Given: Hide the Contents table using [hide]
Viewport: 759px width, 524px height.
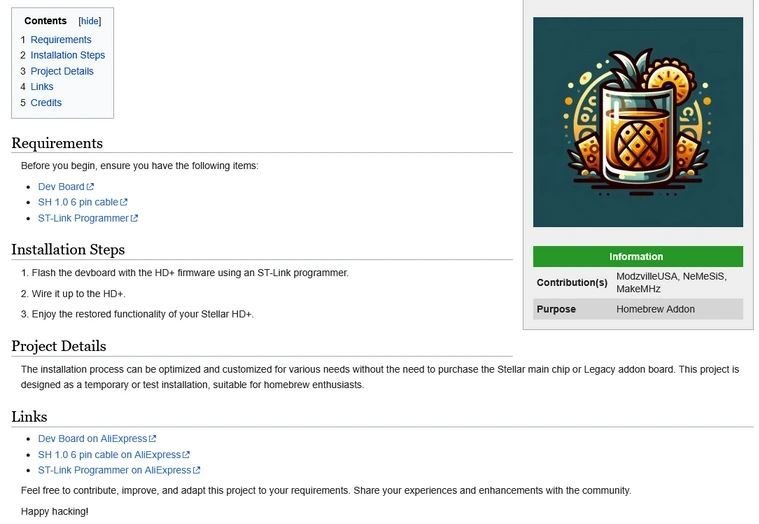Looking at the screenshot, I should pos(90,21).
